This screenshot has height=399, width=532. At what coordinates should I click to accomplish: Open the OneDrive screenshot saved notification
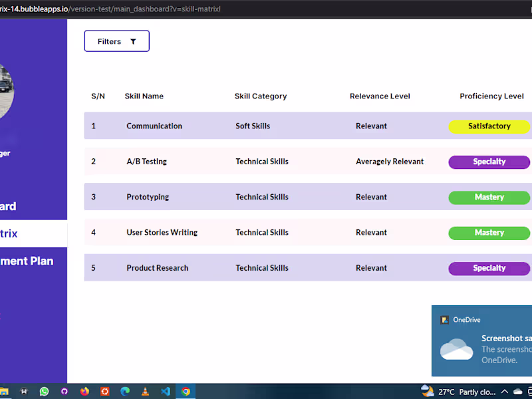click(x=481, y=340)
